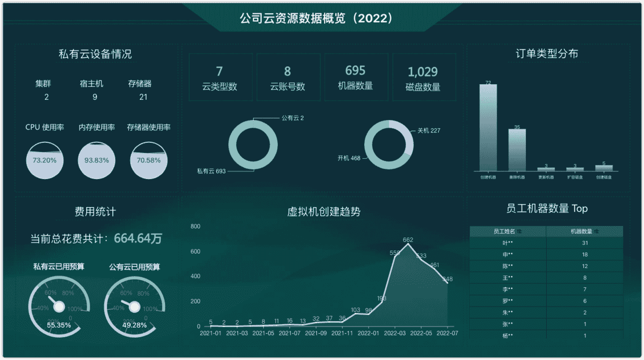Select the 磁盘数量 1,029 metric card

(x=423, y=77)
